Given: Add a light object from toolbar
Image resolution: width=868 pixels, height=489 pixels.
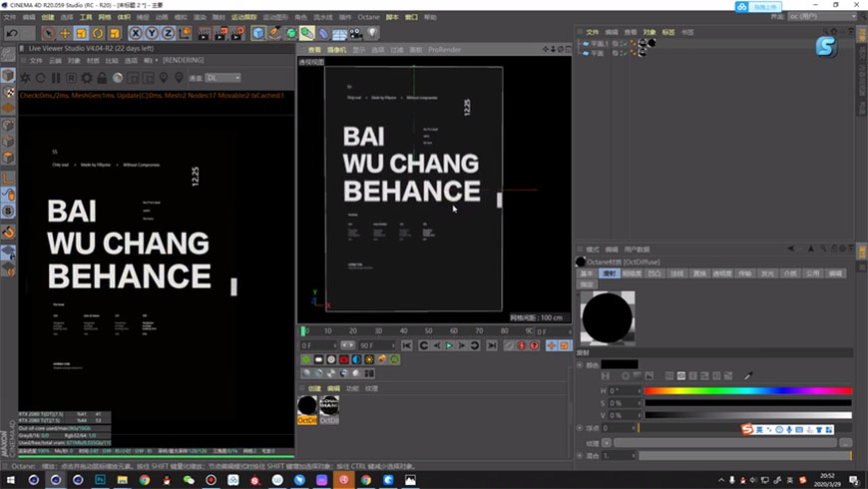Looking at the screenshot, I should 372,33.
